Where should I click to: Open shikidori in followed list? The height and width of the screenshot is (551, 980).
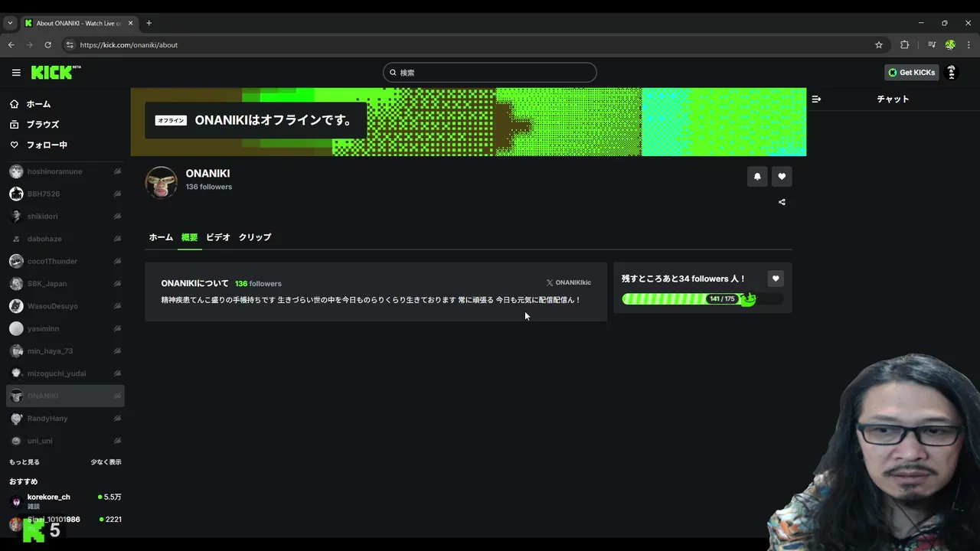point(65,217)
